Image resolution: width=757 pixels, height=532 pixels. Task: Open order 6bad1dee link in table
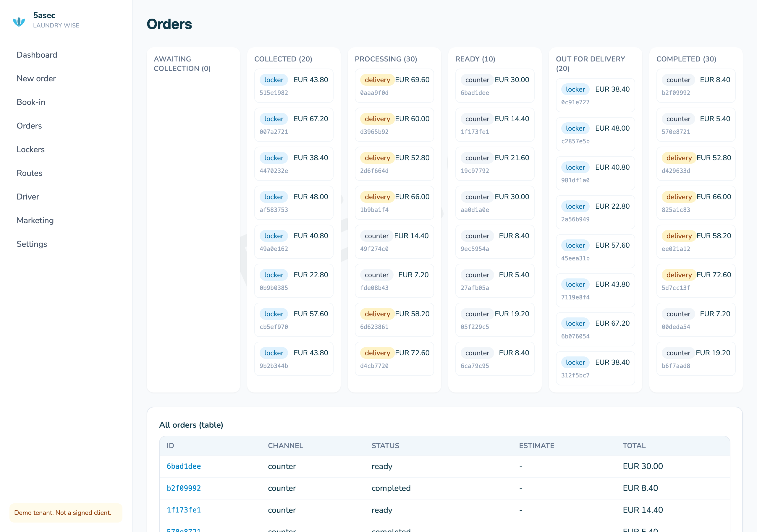184,466
